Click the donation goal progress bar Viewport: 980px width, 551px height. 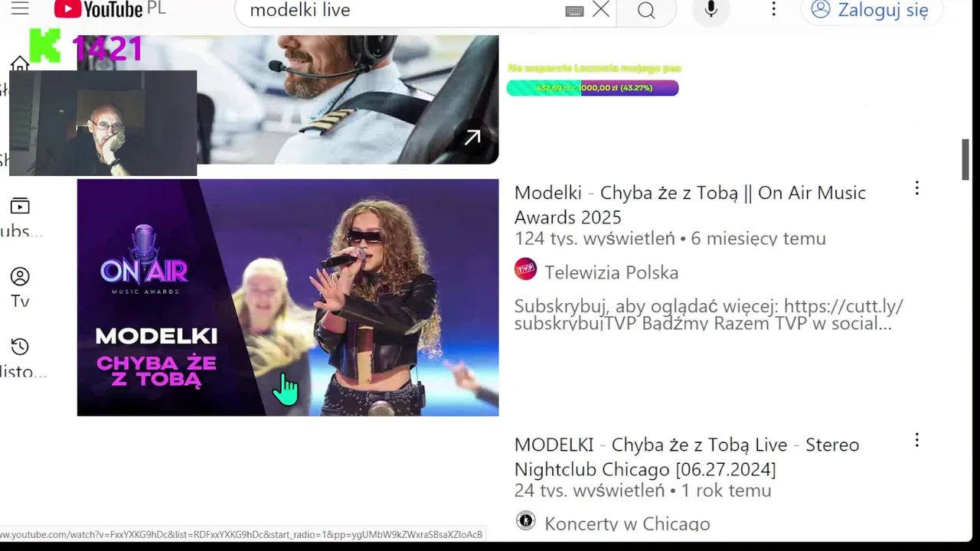coord(593,88)
